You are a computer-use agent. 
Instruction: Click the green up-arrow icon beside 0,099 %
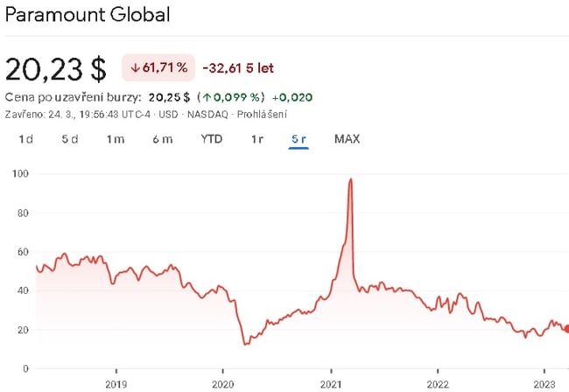pyautogui.click(x=204, y=97)
